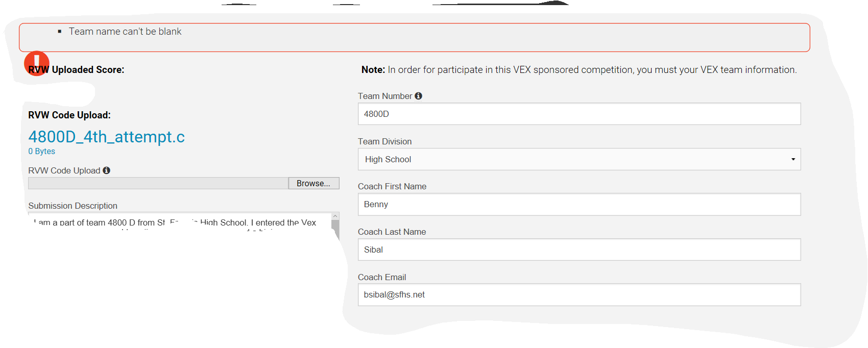Focus the Team Number input field
868x348 pixels.
[x=579, y=114]
